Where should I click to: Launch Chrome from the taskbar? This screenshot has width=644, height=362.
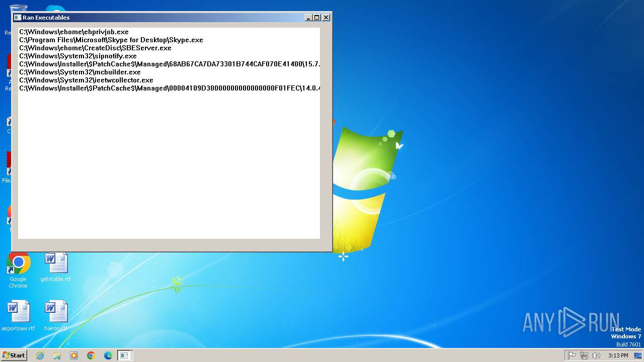click(91, 355)
